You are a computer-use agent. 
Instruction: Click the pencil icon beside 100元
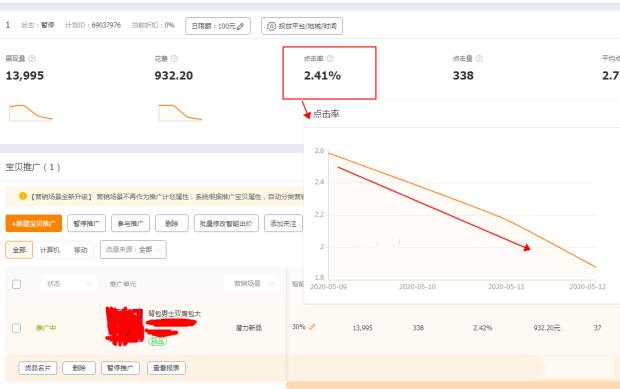pos(240,26)
